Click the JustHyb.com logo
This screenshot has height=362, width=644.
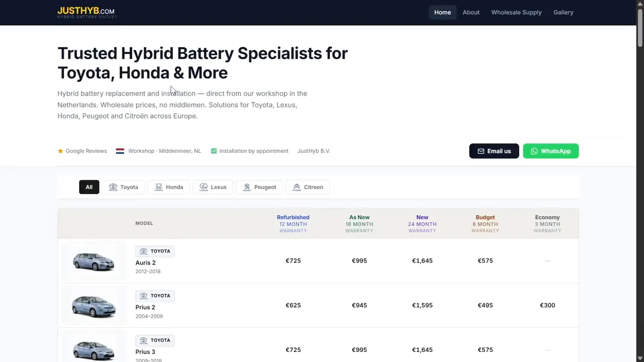click(87, 13)
